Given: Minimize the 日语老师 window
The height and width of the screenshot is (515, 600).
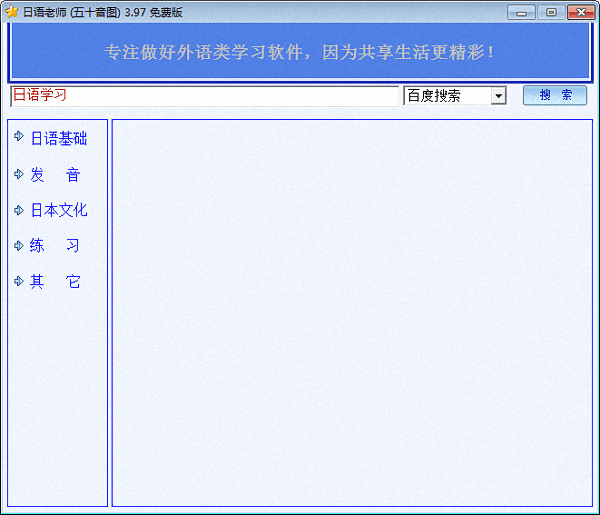Looking at the screenshot, I should pos(520,12).
